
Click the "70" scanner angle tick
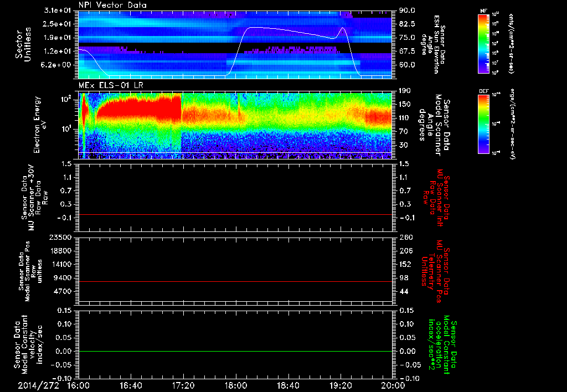coord(404,132)
